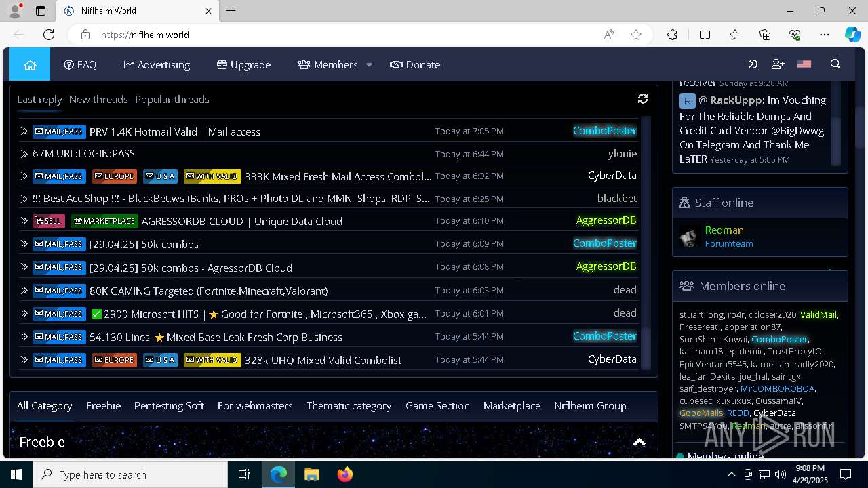Viewport: 868px width, 488px height.
Task: Open the forum search icon
Action: tap(835, 64)
